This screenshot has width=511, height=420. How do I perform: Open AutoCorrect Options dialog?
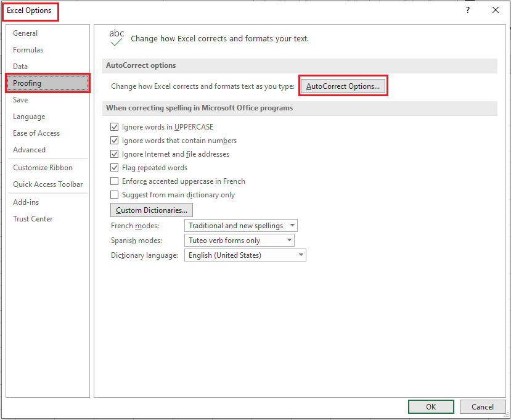click(343, 86)
